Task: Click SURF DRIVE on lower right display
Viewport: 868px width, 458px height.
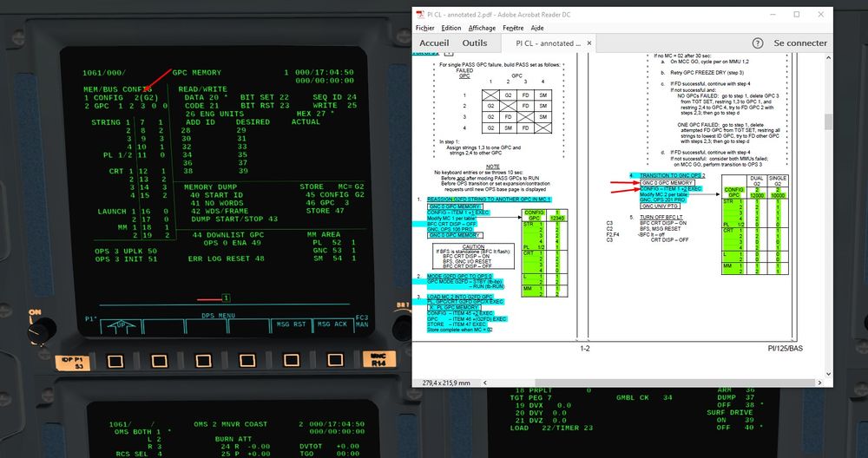Action: pos(730,412)
